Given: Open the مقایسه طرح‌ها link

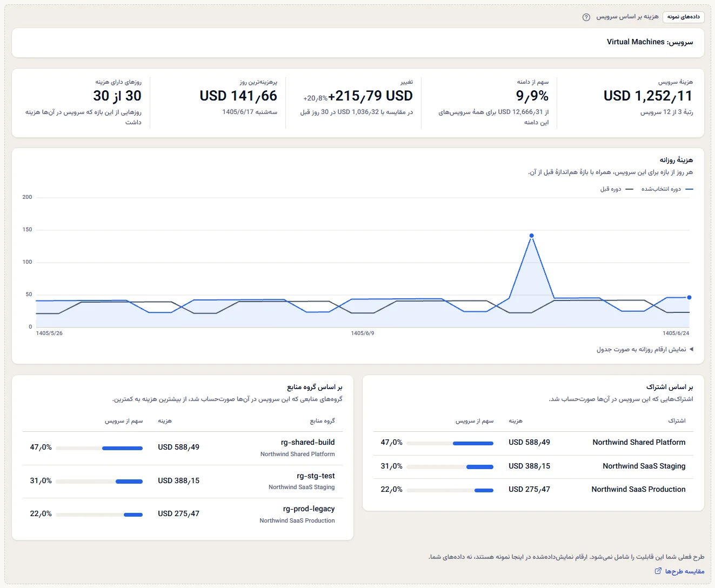Looking at the screenshot, I should (x=685, y=571).
